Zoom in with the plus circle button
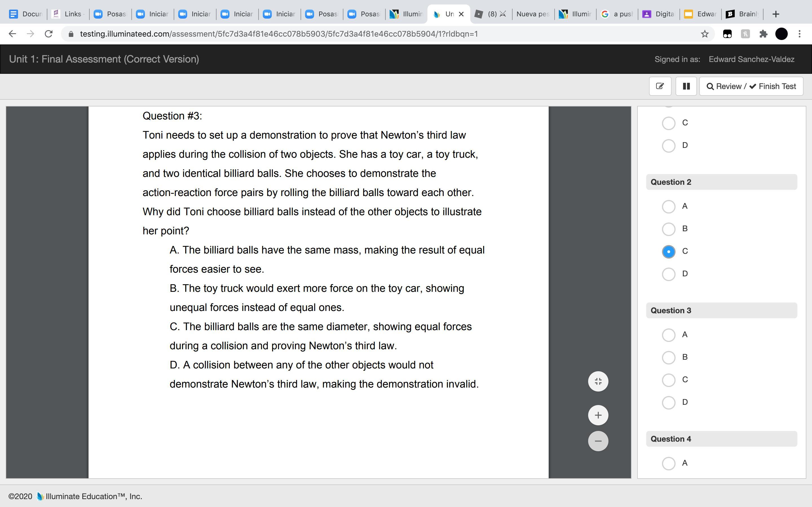The width and height of the screenshot is (812, 507). [x=598, y=415]
